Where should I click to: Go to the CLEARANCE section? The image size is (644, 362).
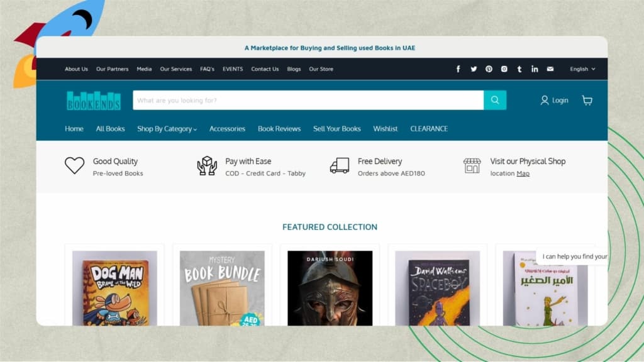tap(429, 129)
